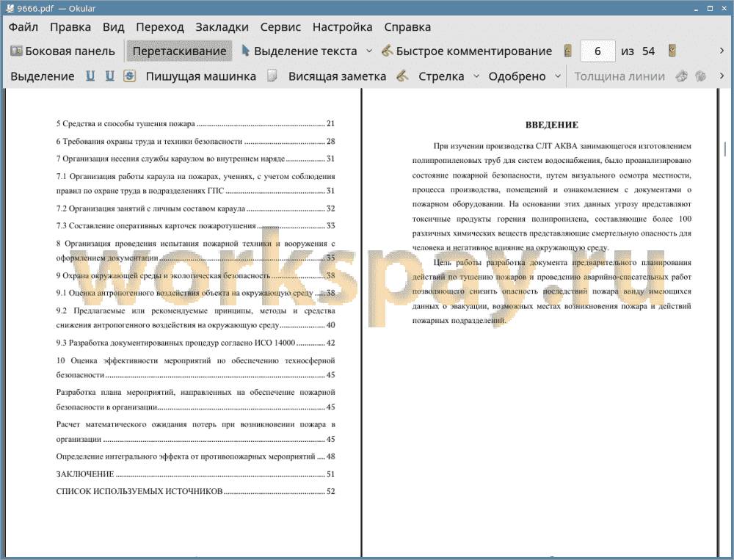Image resolution: width=734 pixels, height=560 pixels.
Task: Select the Стрелка arrow tool
Action: pos(441,76)
